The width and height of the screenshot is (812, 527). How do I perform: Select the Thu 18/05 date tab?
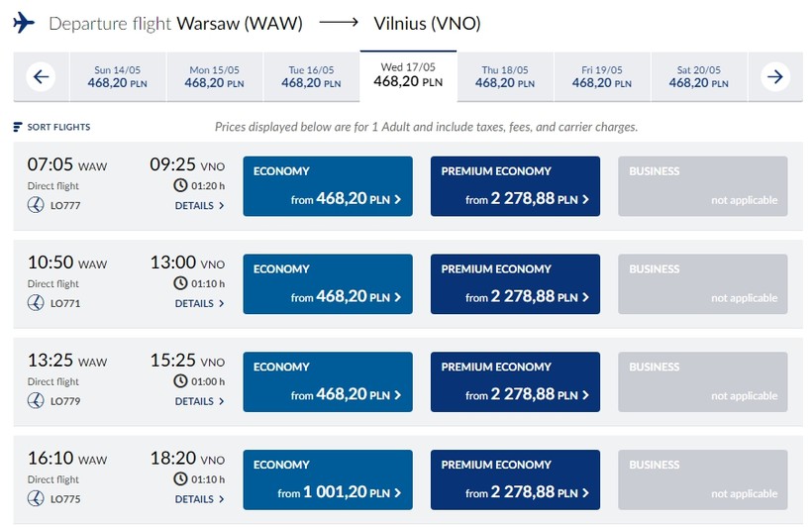(505, 76)
